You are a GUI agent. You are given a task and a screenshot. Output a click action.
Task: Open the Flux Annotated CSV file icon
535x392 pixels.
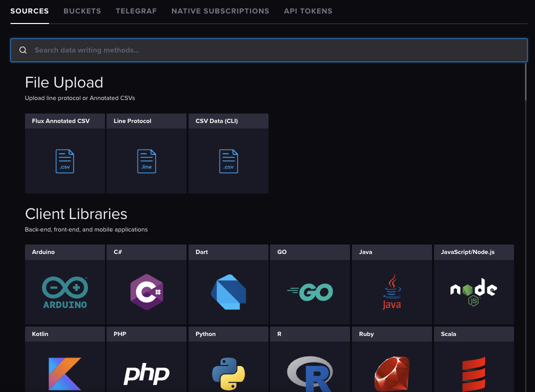coord(65,161)
